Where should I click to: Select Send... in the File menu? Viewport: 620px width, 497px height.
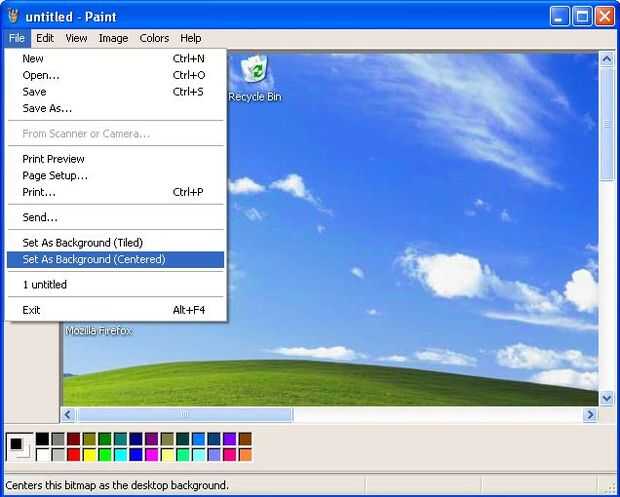[115, 217]
